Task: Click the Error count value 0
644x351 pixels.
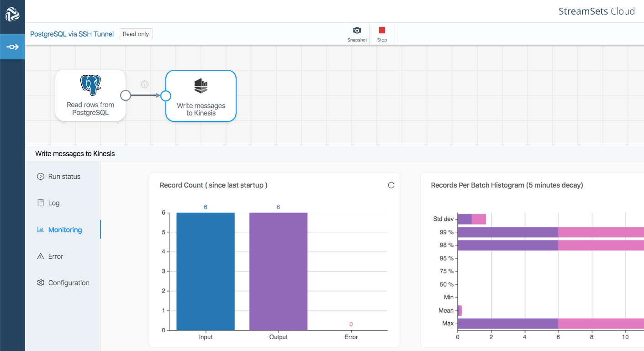Action: [x=351, y=324]
